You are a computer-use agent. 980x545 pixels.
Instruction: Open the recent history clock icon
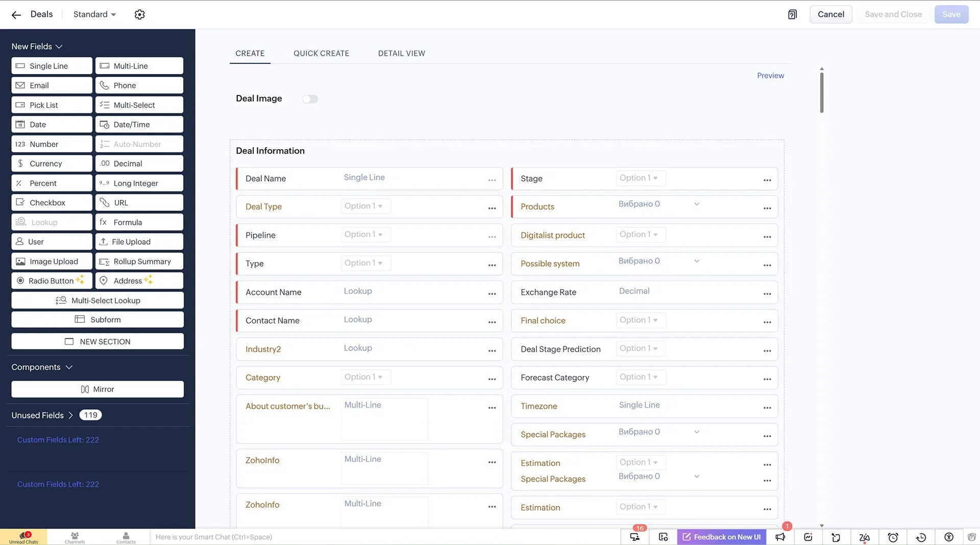click(x=921, y=537)
